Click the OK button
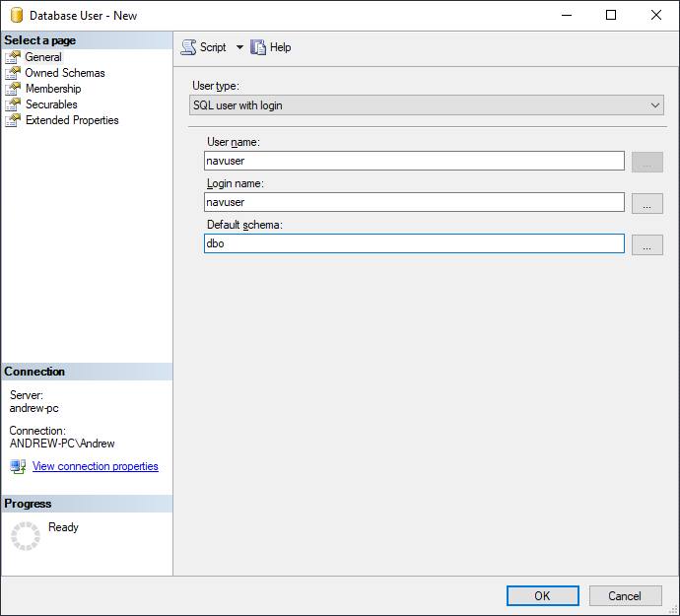Image resolution: width=680 pixels, height=616 pixels. (542, 595)
